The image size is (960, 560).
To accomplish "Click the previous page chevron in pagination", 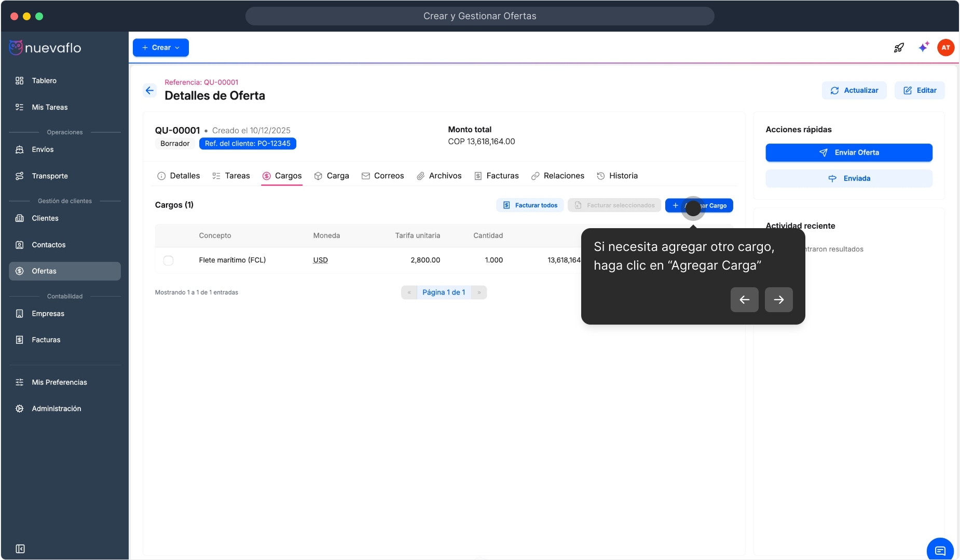I will (409, 292).
